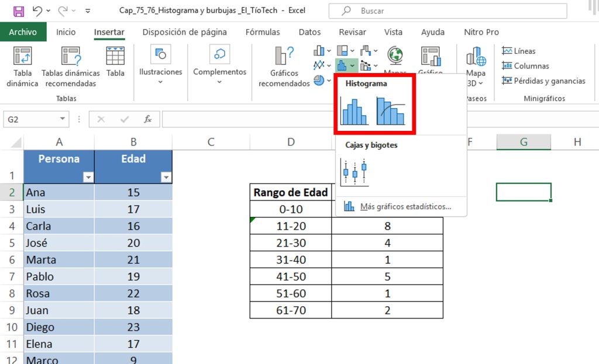Expand the Persona column filter dropdown
599x364 pixels.
click(88, 177)
